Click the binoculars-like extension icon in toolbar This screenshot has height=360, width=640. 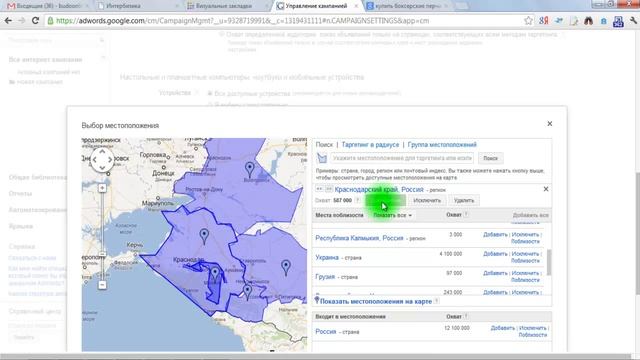tap(588, 21)
